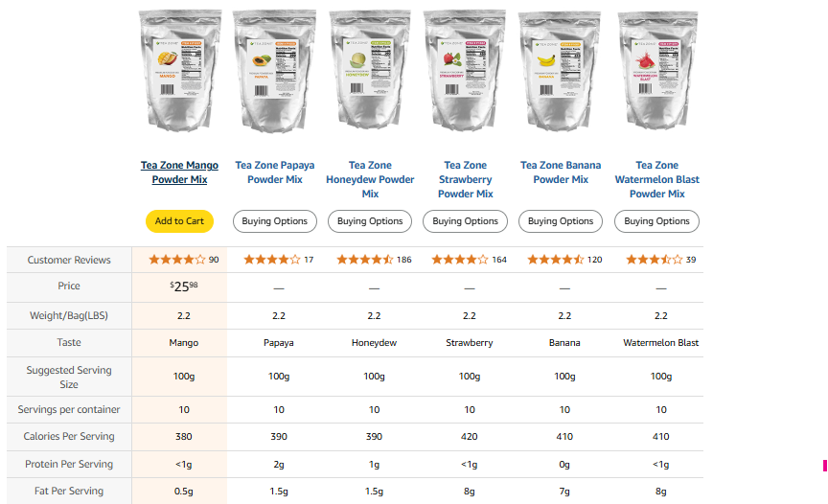
Task: Click the Strawberry powder bag image
Action: tap(466, 72)
